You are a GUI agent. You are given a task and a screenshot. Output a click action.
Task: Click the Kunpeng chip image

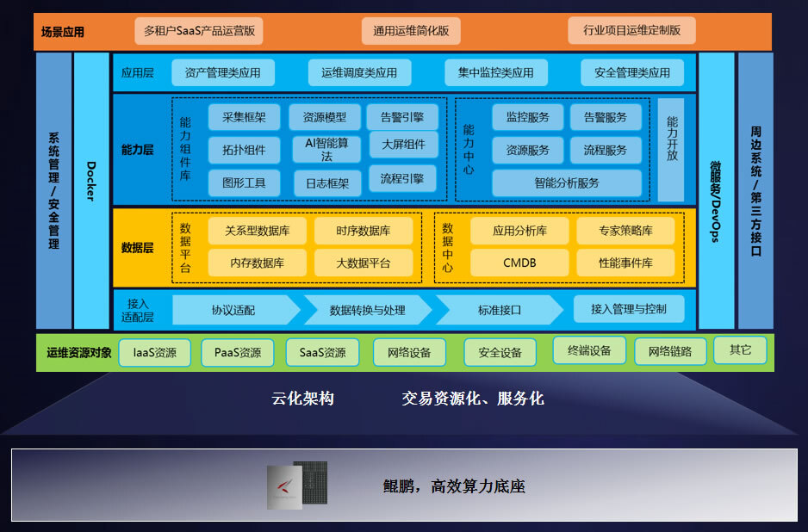297,486
